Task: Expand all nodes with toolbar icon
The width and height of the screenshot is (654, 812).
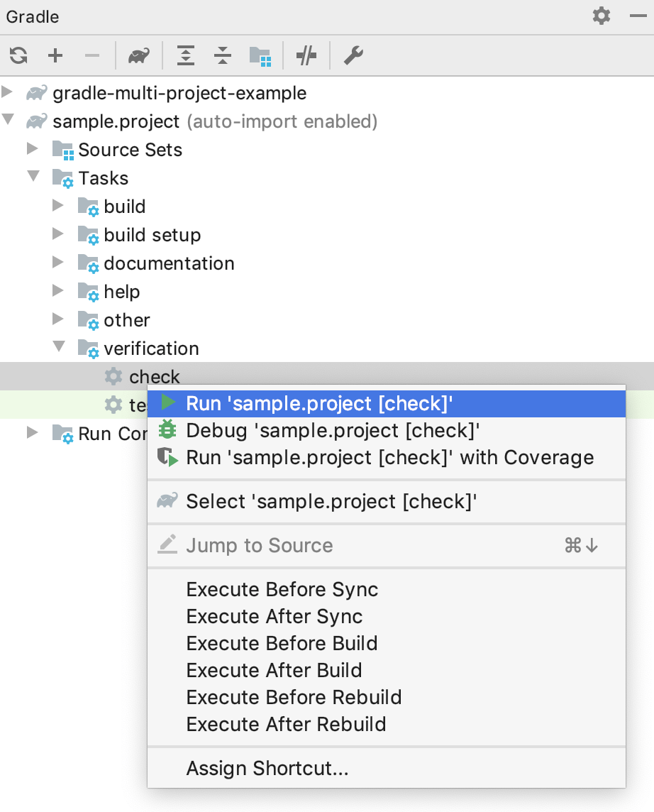Action: click(x=185, y=55)
